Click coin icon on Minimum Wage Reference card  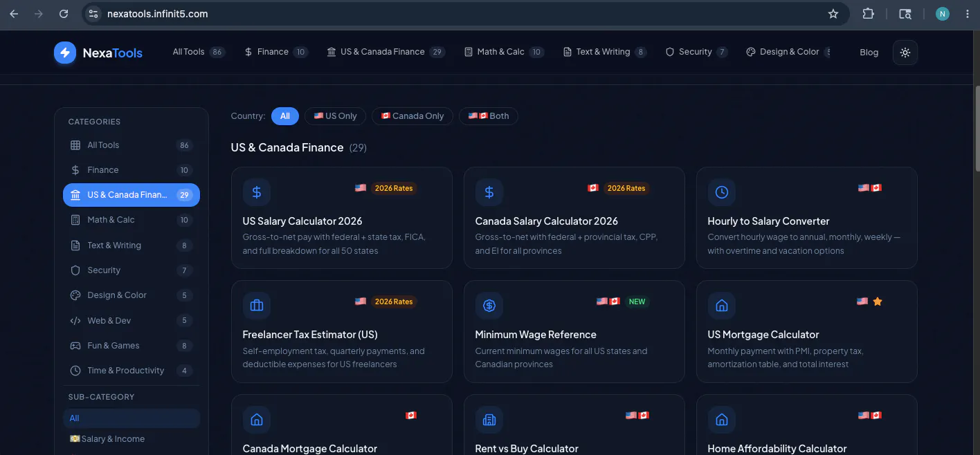pos(489,306)
